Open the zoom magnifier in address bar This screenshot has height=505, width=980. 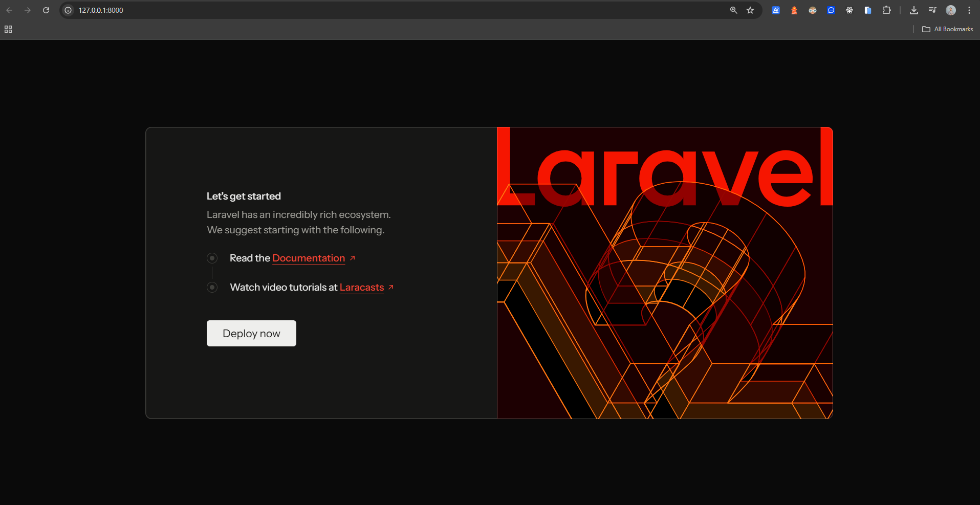coord(733,10)
